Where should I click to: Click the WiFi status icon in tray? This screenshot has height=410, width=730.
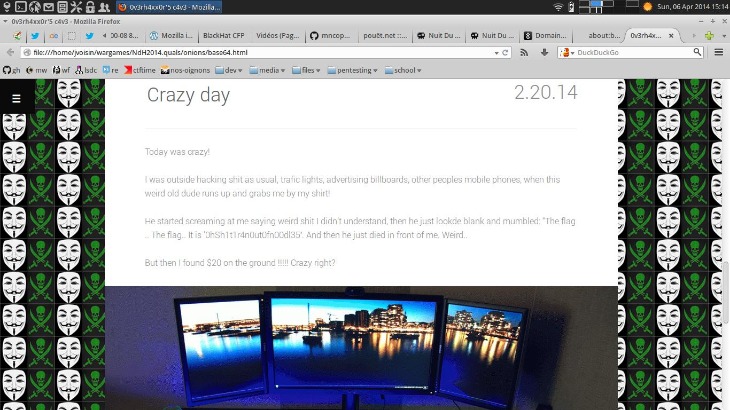coord(558,7)
